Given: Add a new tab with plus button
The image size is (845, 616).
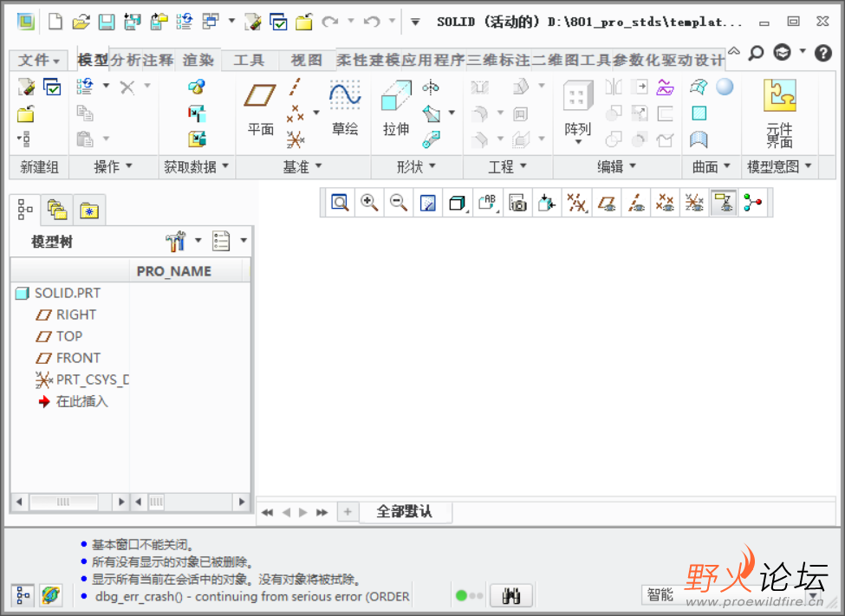Looking at the screenshot, I should (348, 511).
